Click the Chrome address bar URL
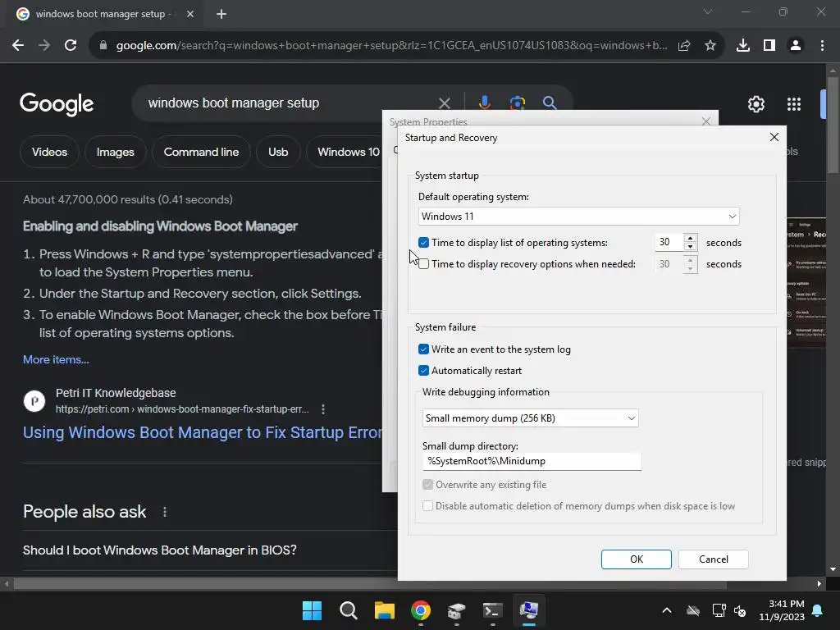840x630 pixels. [x=391, y=46]
